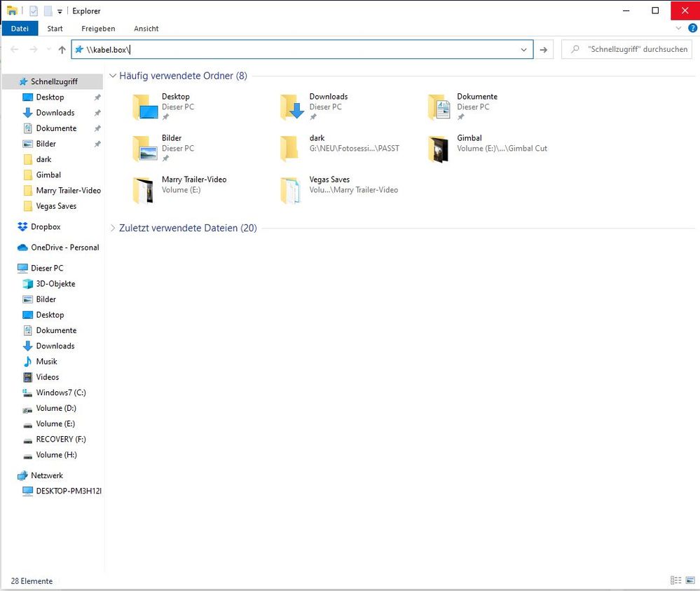This screenshot has width=700, height=591.
Task: Click the Explorer folder icon in title bar
Action: (x=12, y=11)
